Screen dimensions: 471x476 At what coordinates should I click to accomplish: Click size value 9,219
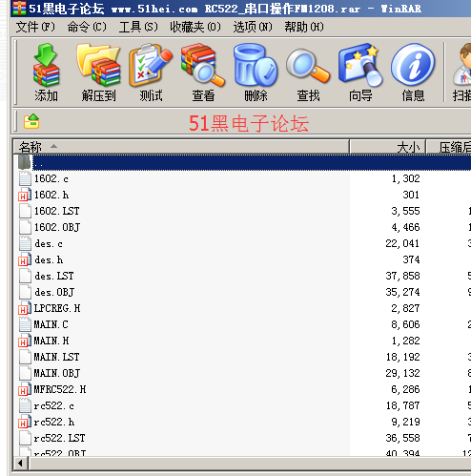point(405,422)
